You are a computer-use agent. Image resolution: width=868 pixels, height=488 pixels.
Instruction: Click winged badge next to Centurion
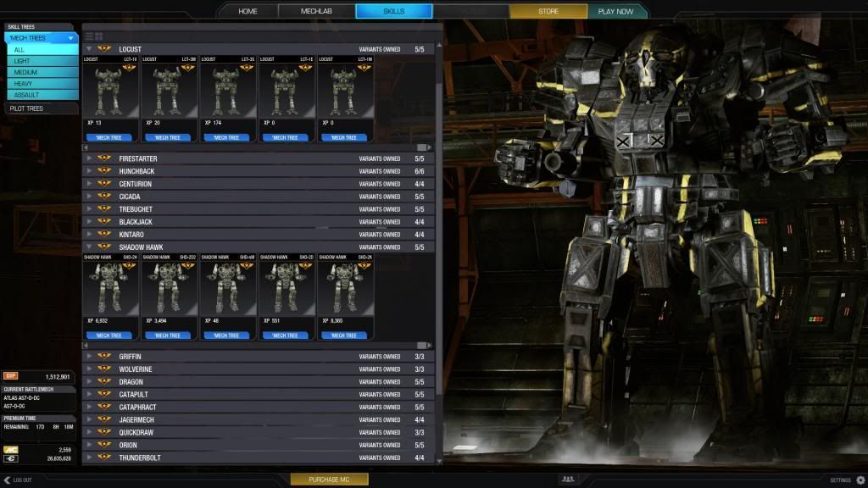pos(104,184)
